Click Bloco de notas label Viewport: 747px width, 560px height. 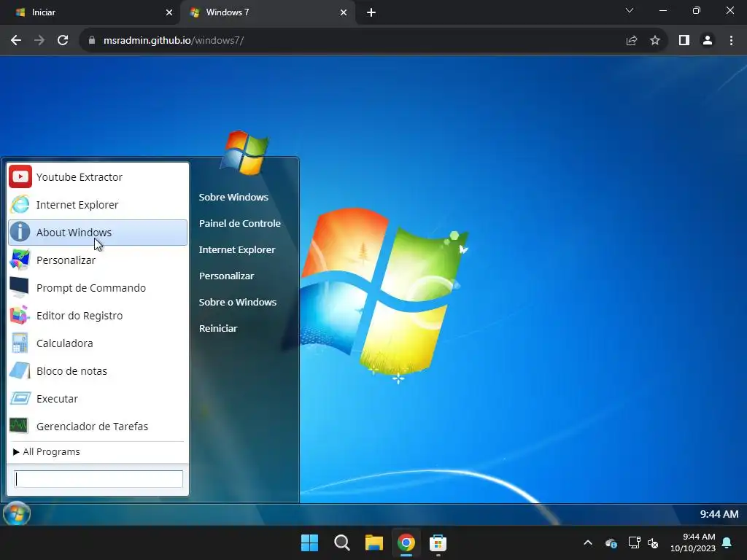pos(71,371)
